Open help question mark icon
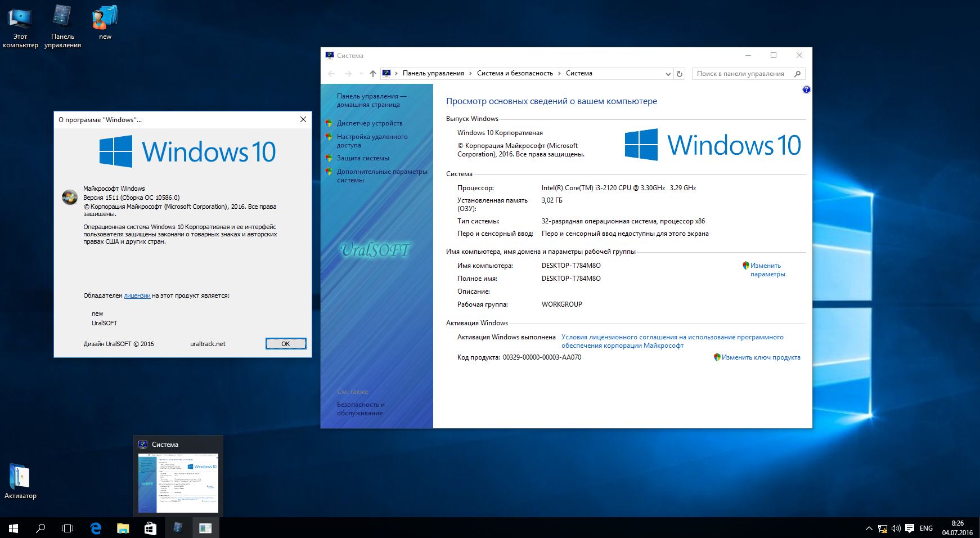Screen dimensions: 980x538 tap(806, 89)
